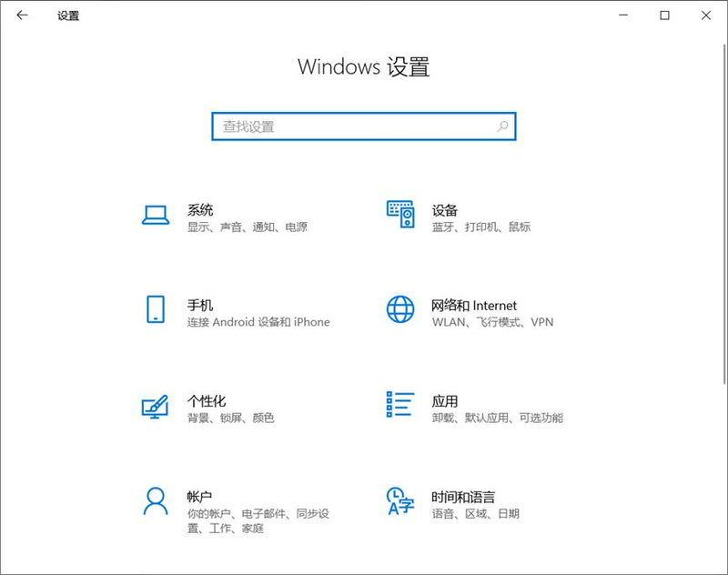
Task: Click the 连接 Android 设备和 iPhone description
Action: point(258,323)
